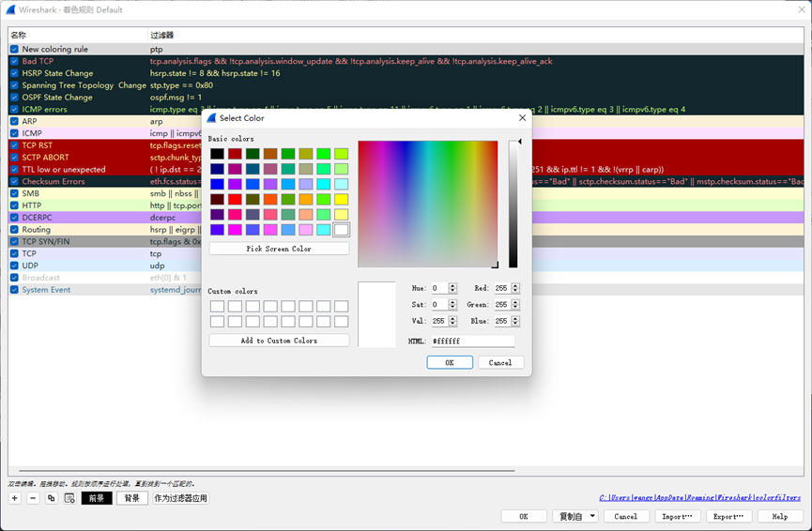
Task: Click the 背景 background button
Action: (x=132, y=498)
